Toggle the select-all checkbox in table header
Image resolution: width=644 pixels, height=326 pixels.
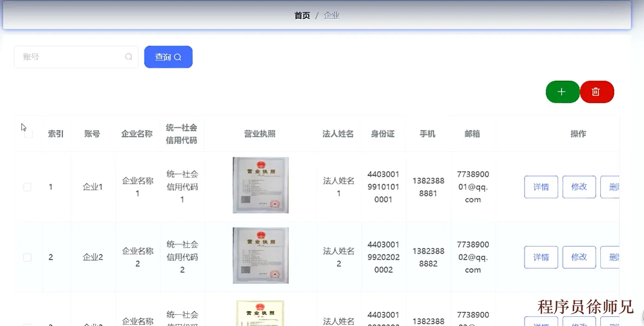pyautogui.click(x=28, y=134)
